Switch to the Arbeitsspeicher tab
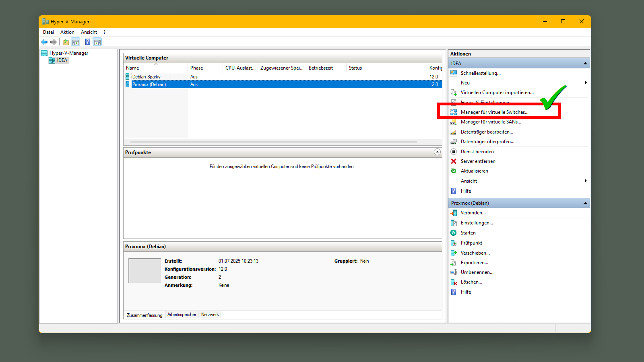Screen dimensions: 644x362 click(182, 315)
